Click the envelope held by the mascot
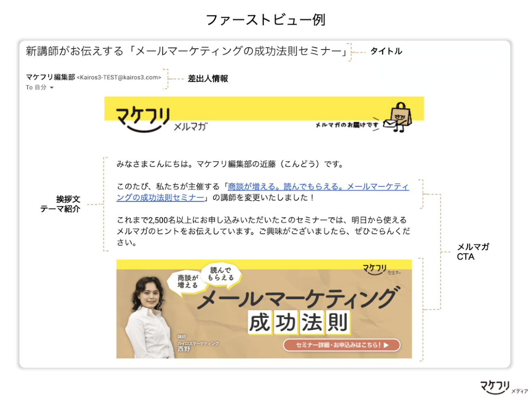This screenshot has height=400, width=532. (390, 124)
